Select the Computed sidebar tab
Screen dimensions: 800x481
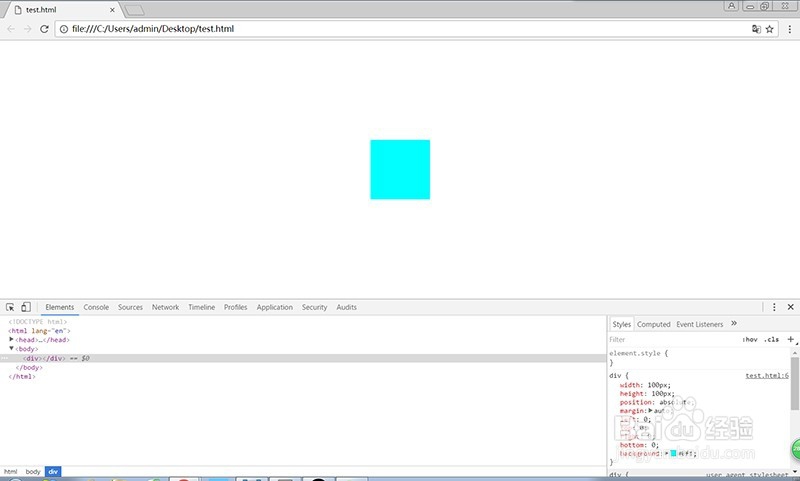tap(654, 324)
